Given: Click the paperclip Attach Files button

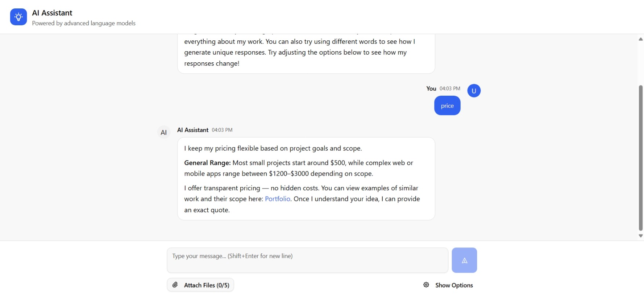Looking at the screenshot, I should [200, 285].
